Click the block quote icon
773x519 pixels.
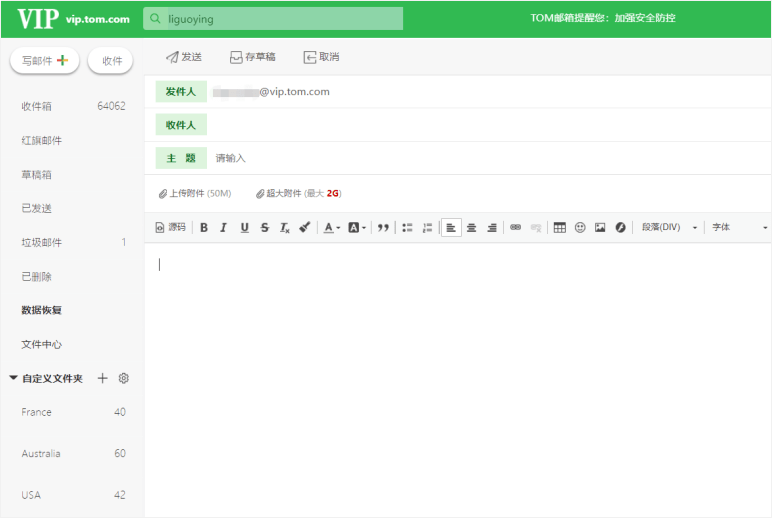point(383,228)
